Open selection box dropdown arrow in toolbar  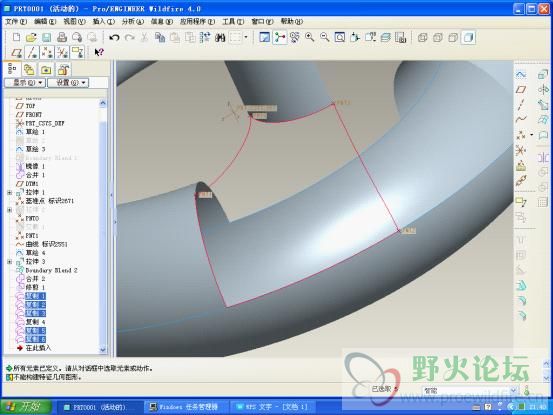246,37
